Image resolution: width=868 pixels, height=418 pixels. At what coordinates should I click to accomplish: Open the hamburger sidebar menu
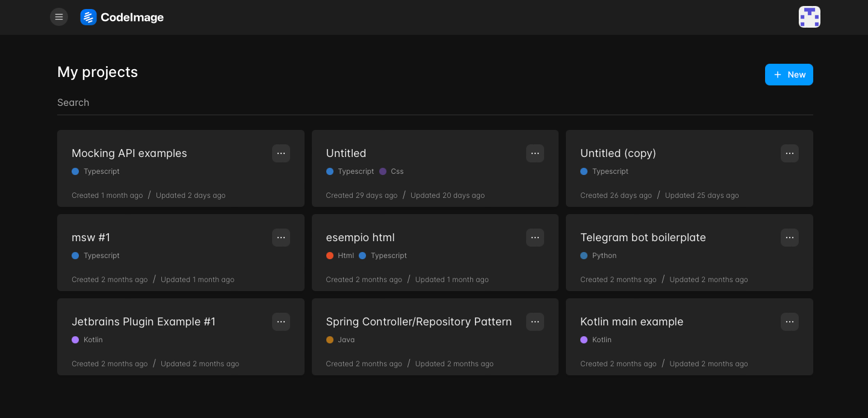tap(59, 17)
